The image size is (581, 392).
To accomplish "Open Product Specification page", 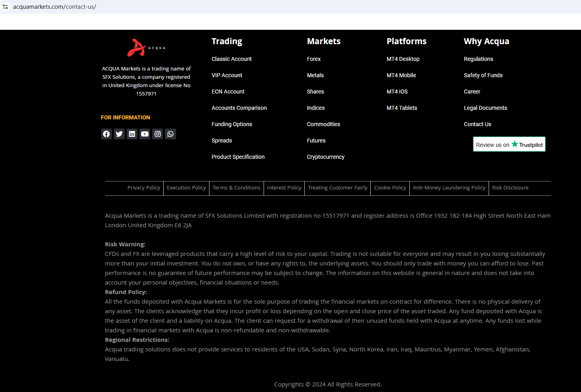I will coord(238,157).
